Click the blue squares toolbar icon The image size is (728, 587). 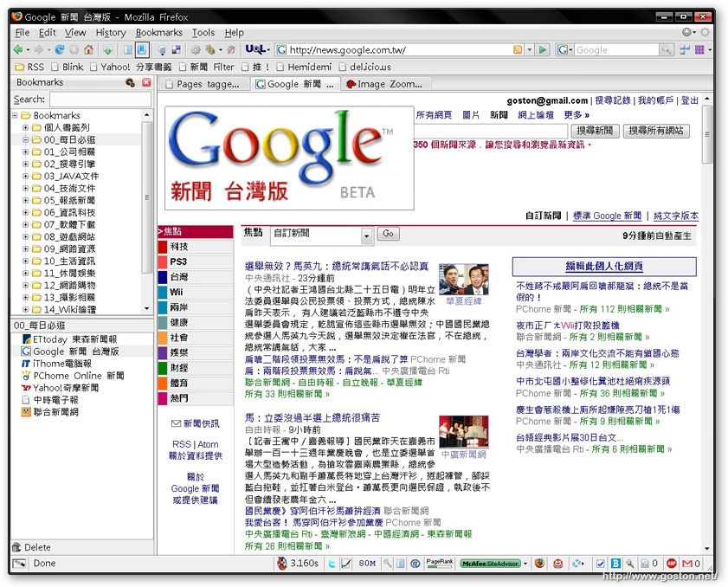[x=685, y=49]
